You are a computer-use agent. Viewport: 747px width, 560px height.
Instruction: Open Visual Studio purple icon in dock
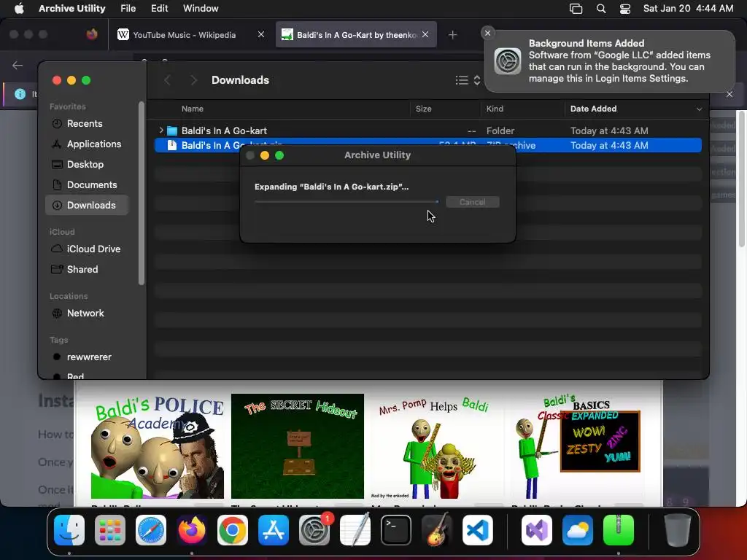[x=537, y=530]
